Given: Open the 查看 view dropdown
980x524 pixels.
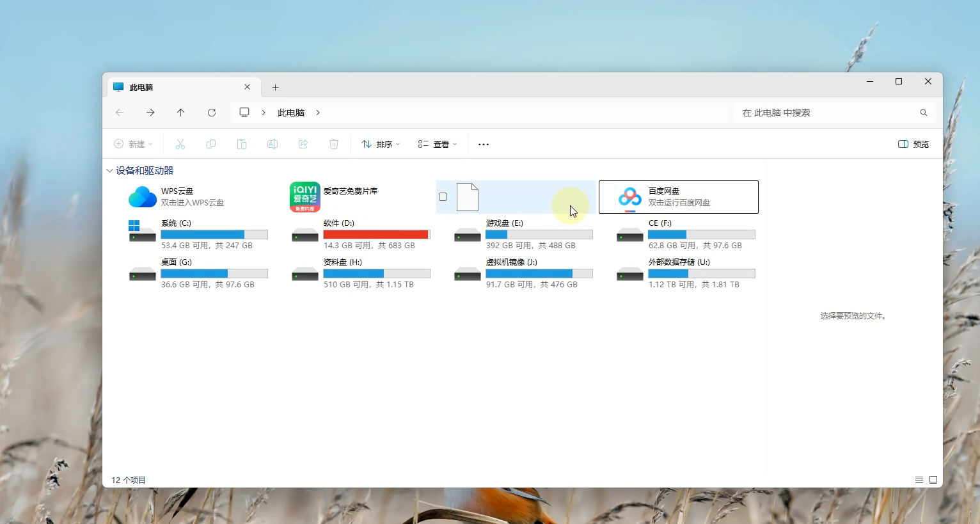Looking at the screenshot, I should (438, 145).
